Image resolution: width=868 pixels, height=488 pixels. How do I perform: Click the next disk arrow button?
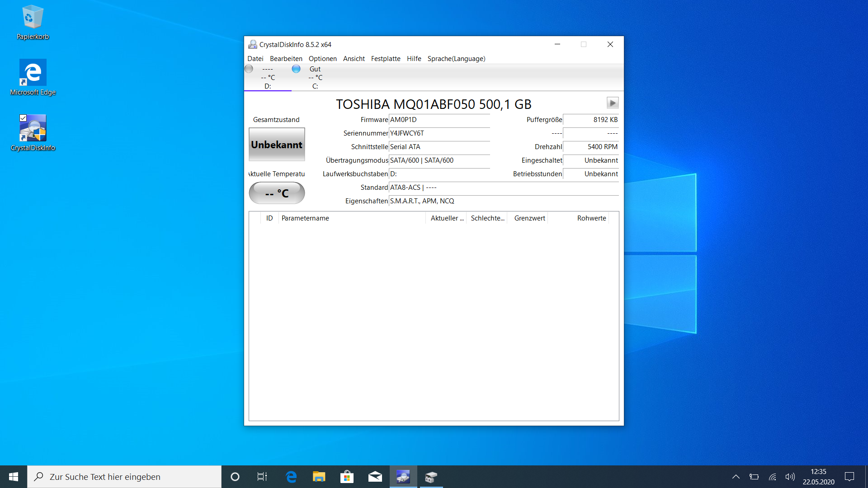[x=612, y=103]
